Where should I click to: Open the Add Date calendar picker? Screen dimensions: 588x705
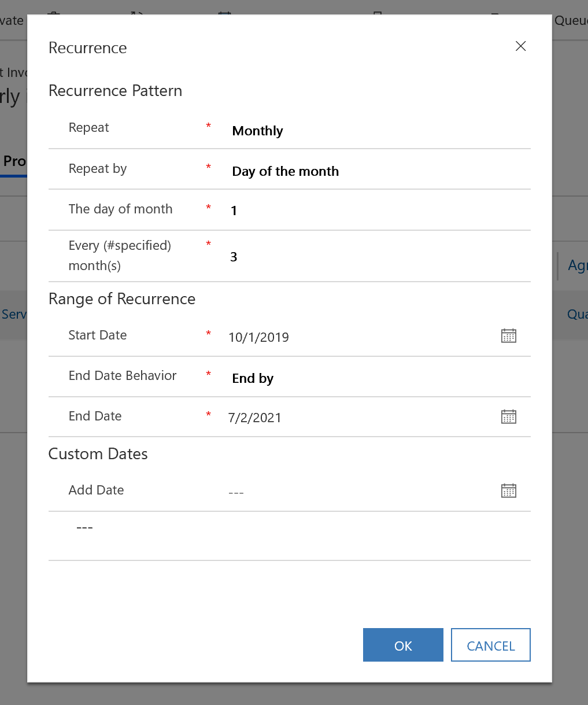pos(508,490)
